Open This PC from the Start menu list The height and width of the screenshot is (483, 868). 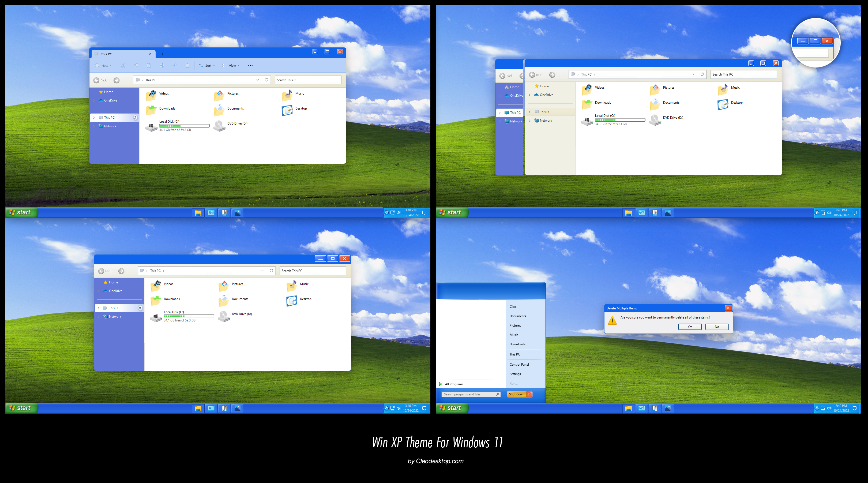click(x=515, y=354)
